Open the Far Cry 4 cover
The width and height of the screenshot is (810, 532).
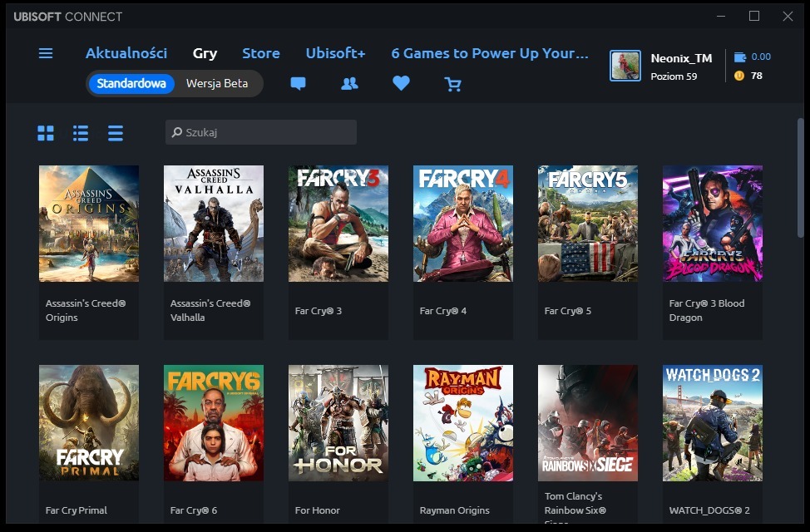pos(463,224)
